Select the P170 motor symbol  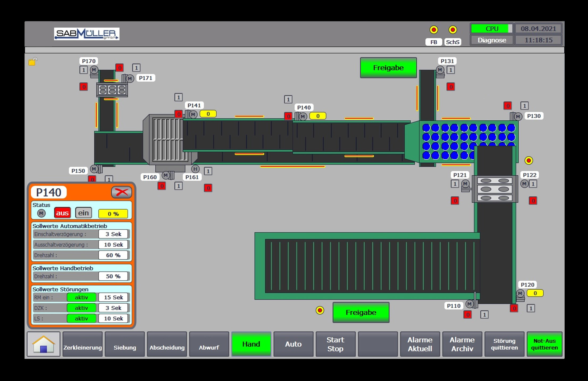[x=94, y=70]
